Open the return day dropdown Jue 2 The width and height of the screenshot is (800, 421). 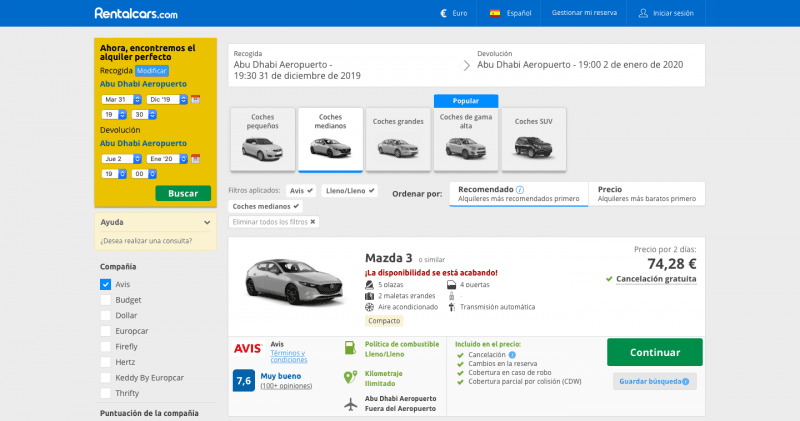(121, 159)
